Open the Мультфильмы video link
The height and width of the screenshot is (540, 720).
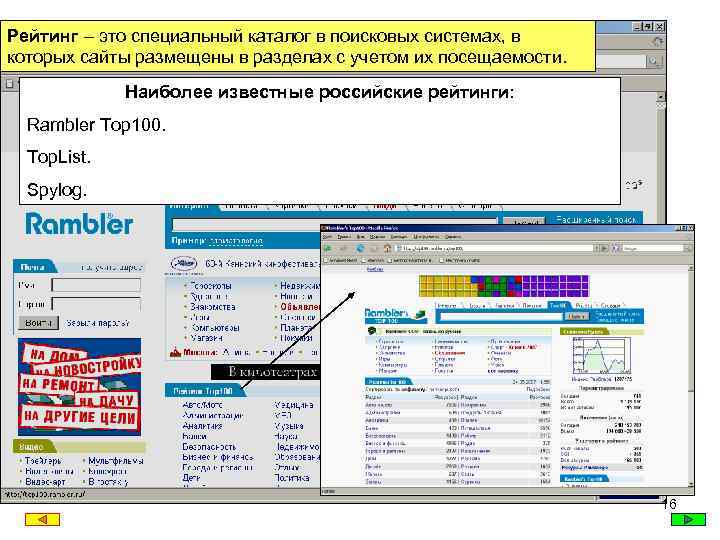[x=116, y=461]
